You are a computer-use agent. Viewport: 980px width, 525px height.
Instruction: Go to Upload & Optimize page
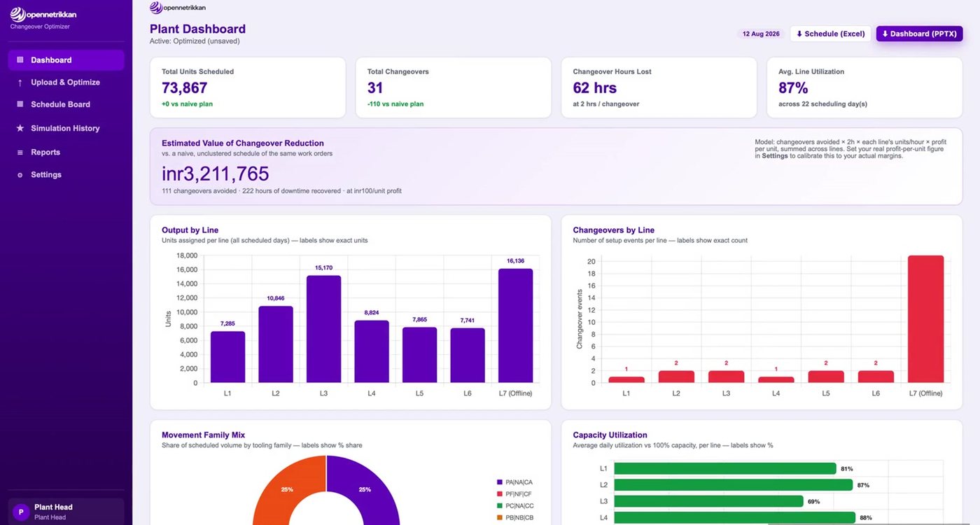[66, 83]
